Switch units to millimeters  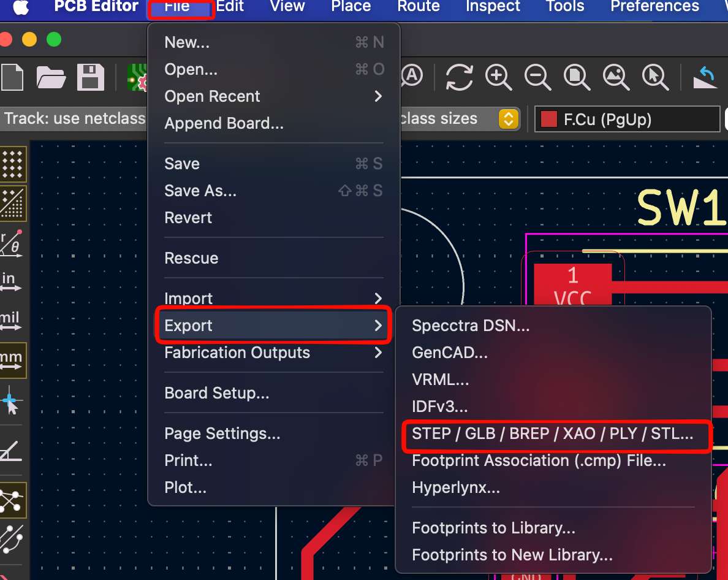click(12, 361)
